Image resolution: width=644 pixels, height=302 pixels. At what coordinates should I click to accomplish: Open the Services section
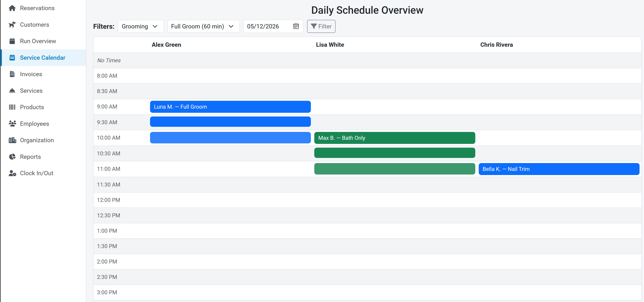[x=44, y=91]
